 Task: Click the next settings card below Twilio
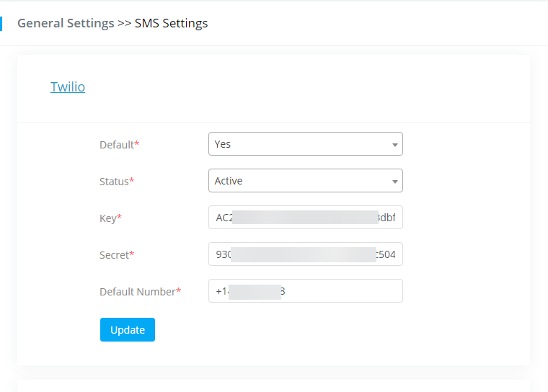(273, 386)
